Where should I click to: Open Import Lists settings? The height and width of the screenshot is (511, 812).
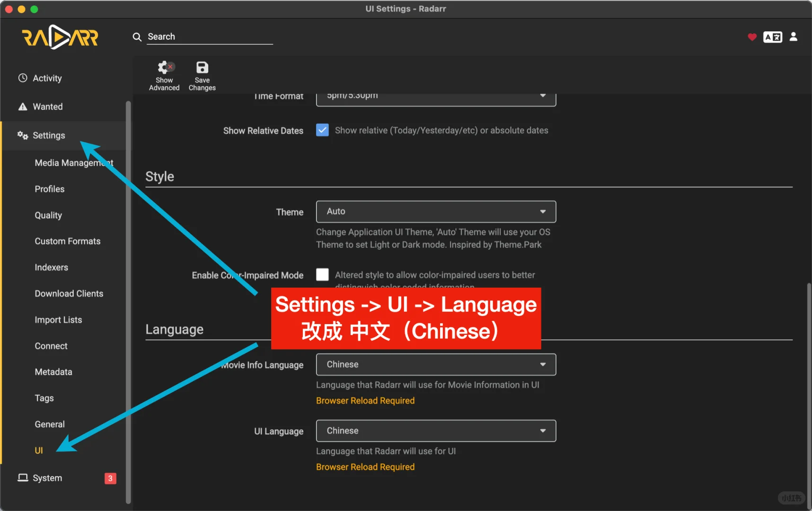point(58,320)
